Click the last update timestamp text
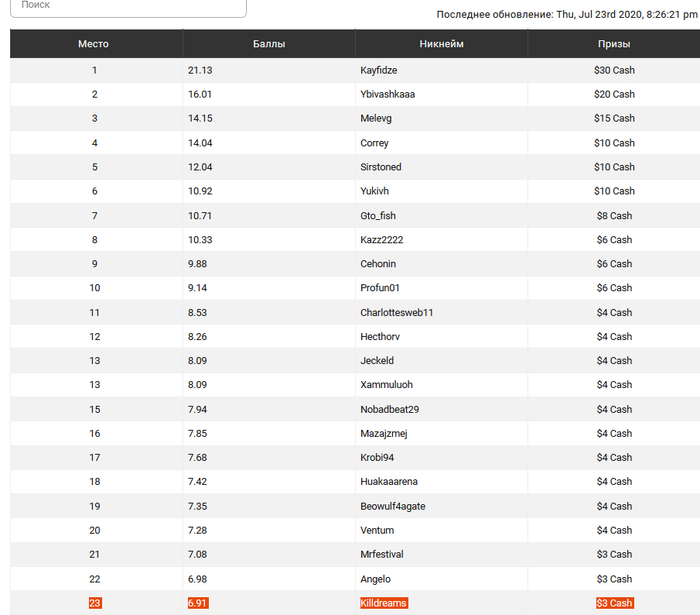This screenshot has width=700, height=615. point(566,15)
